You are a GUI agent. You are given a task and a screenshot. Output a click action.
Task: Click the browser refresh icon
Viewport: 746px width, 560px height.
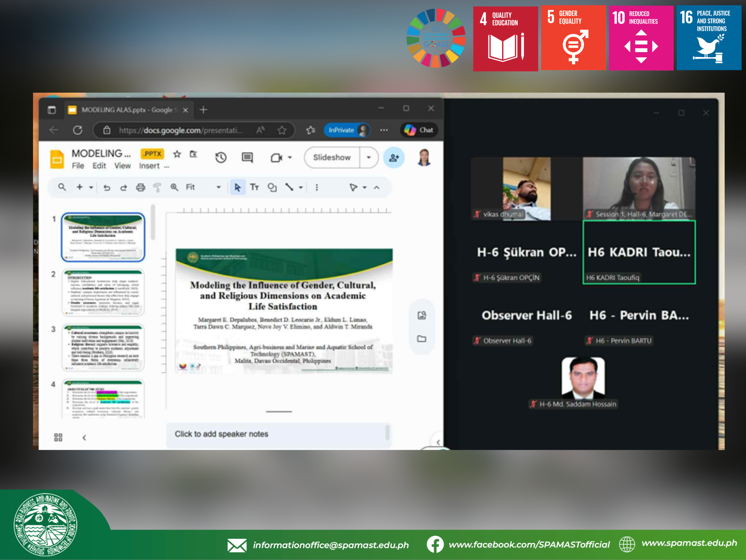78,130
